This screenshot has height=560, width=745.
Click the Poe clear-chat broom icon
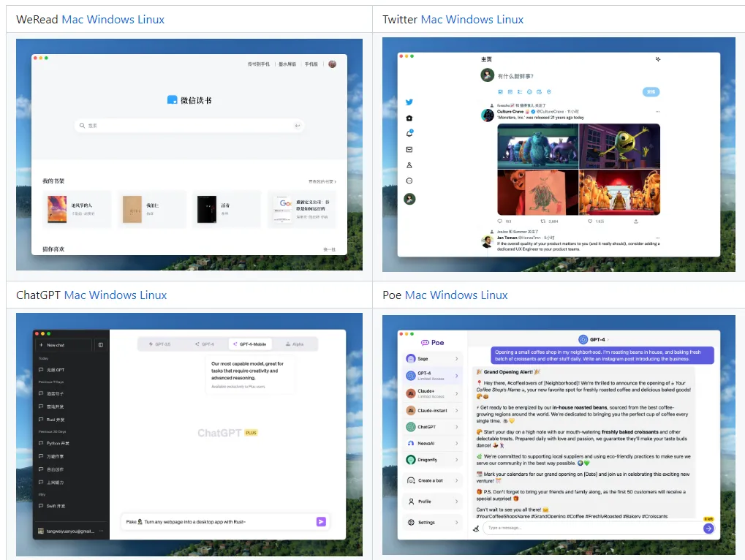point(476,528)
